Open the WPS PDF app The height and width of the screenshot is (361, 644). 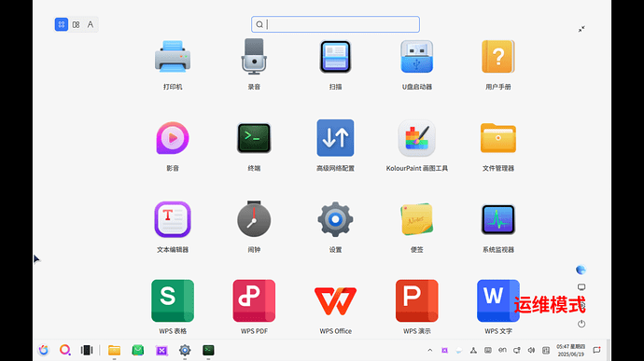tap(254, 300)
